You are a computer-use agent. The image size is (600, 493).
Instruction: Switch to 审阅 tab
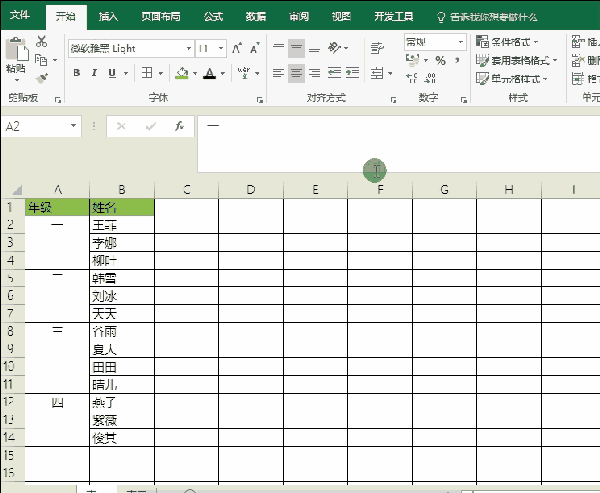(x=299, y=16)
